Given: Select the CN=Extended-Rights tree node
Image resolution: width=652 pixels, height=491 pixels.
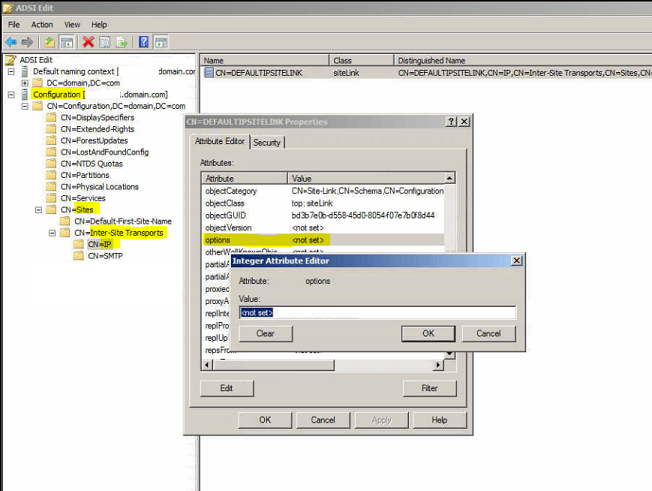Looking at the screenshot, I should point(97,129).
